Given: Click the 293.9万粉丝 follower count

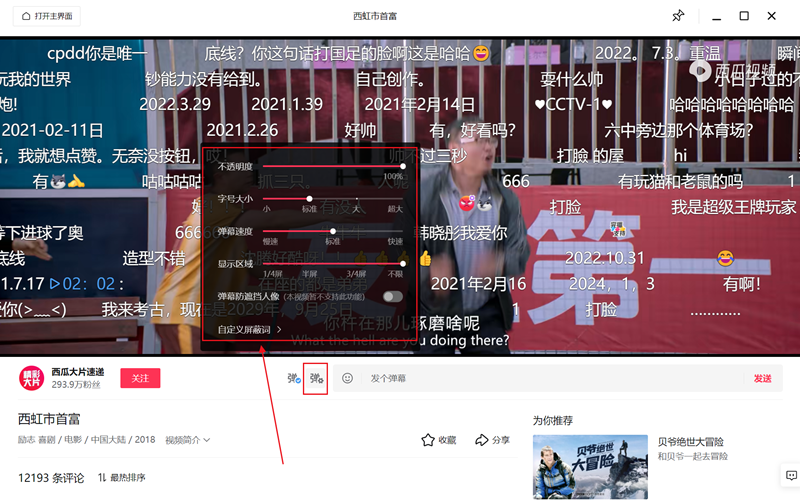Looking at the screenshot, I should (76, 385).
